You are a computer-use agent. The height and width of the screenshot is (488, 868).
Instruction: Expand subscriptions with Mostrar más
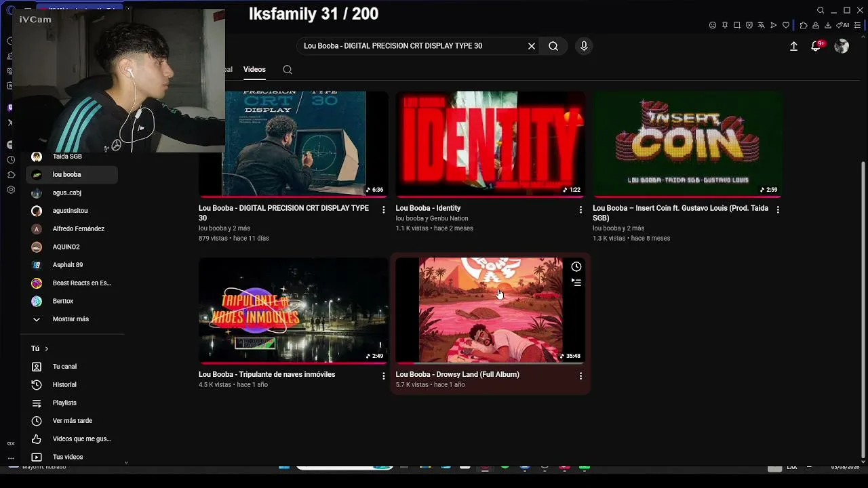coord(72,319)
